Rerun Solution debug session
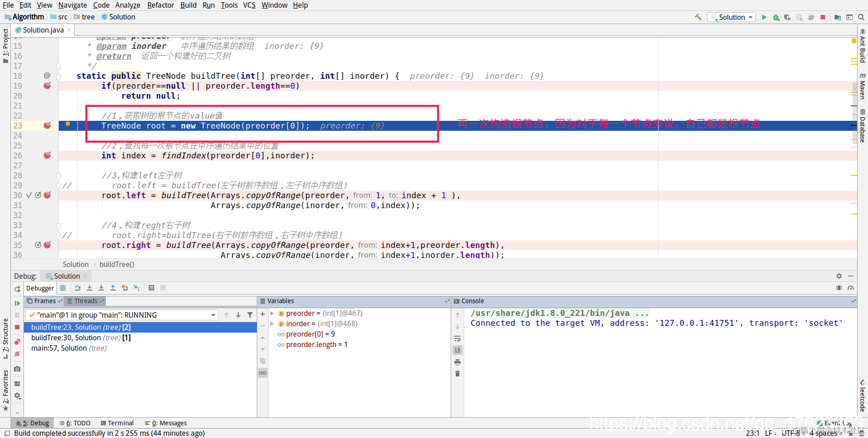Viewport: 868px width, 438px height. click(x=17, y=289)
